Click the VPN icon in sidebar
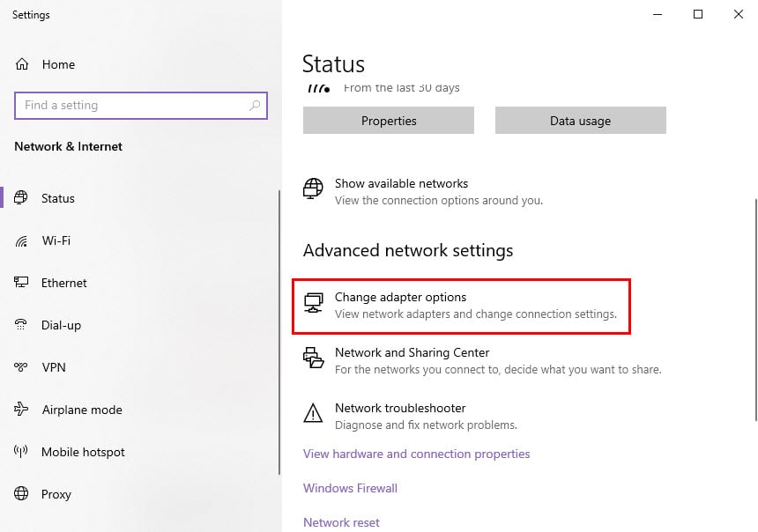The width and height of the screenshot is (758, 532). coord(21,367)
